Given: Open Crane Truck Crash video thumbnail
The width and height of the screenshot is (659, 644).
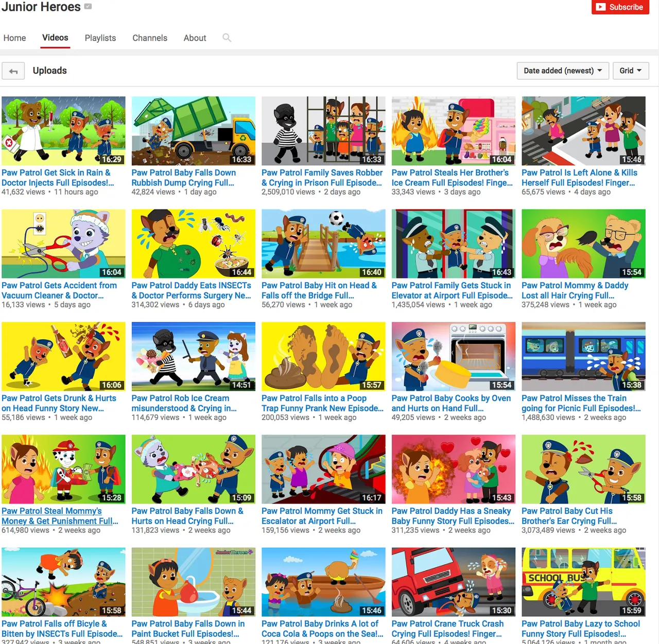Looking at the screenshot, I should pos(454,582).
